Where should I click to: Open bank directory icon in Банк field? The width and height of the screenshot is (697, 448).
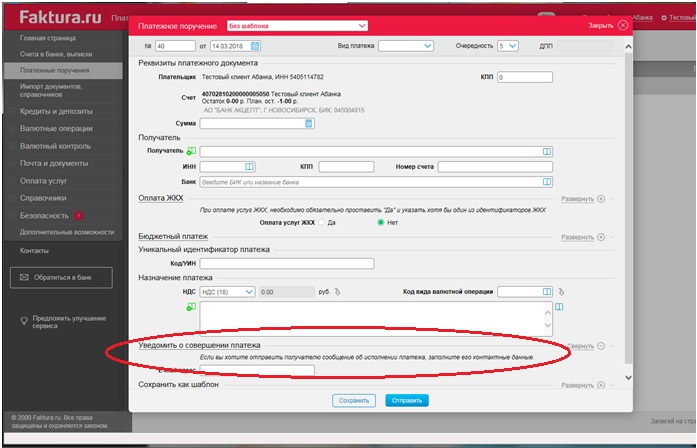tap(547, 183)
